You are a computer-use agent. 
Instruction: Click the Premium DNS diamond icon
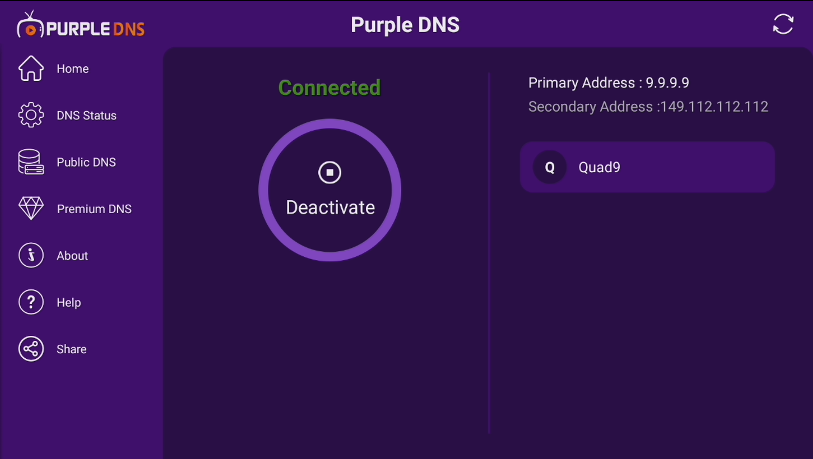click(x=31, y=209)
